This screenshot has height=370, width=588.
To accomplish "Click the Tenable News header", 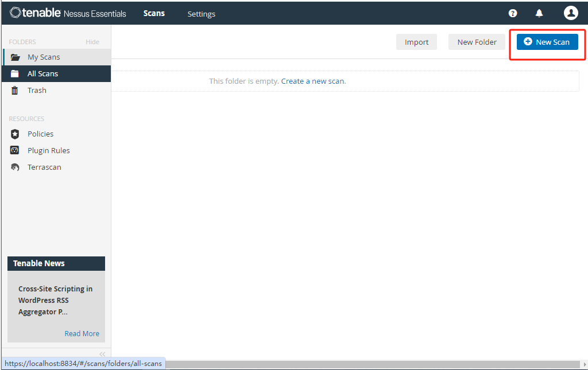I will (x=56, y=263).
